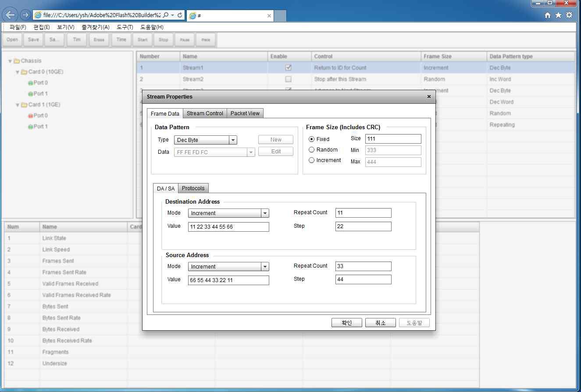Select the Fixed frame size radio button

(312, 139)
